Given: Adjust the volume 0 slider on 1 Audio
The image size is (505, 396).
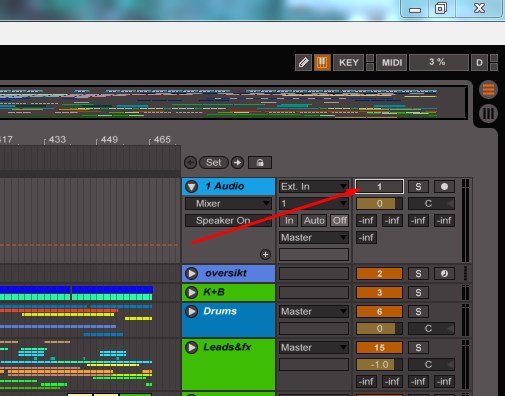Looking at the screenshot, I should point(379,203).
